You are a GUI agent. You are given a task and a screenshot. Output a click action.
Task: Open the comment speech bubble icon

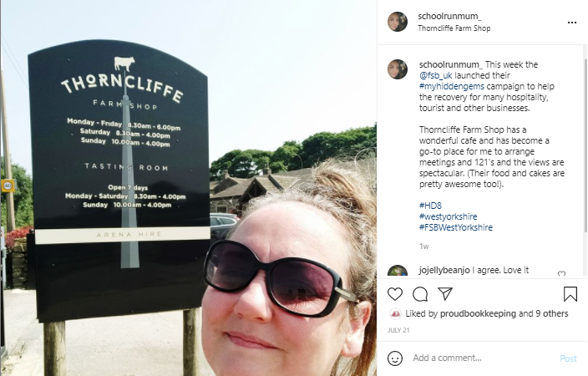420,294
